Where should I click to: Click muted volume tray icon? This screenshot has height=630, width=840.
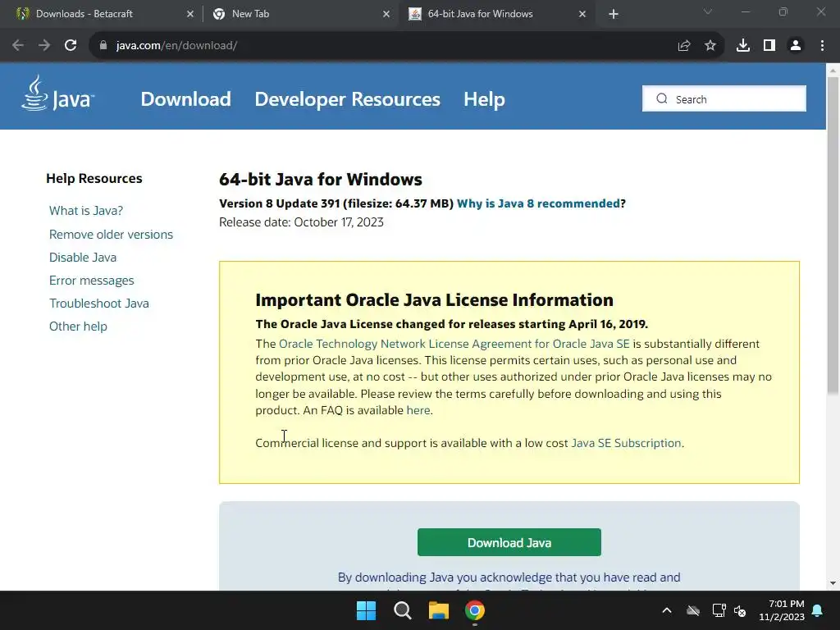click(741, 610)
